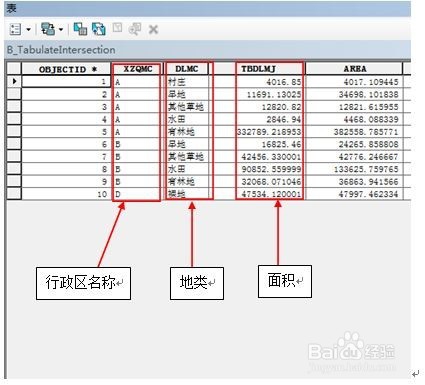Click OBJECTID cell with value 6
425x385 pixels.
coord(66,144)
